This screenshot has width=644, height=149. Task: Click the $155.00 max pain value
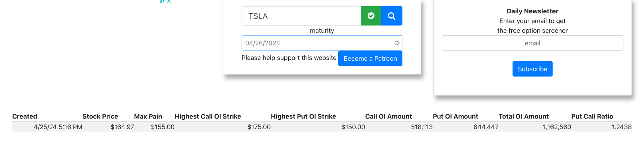pyautogui.click(x=163, y=127)
